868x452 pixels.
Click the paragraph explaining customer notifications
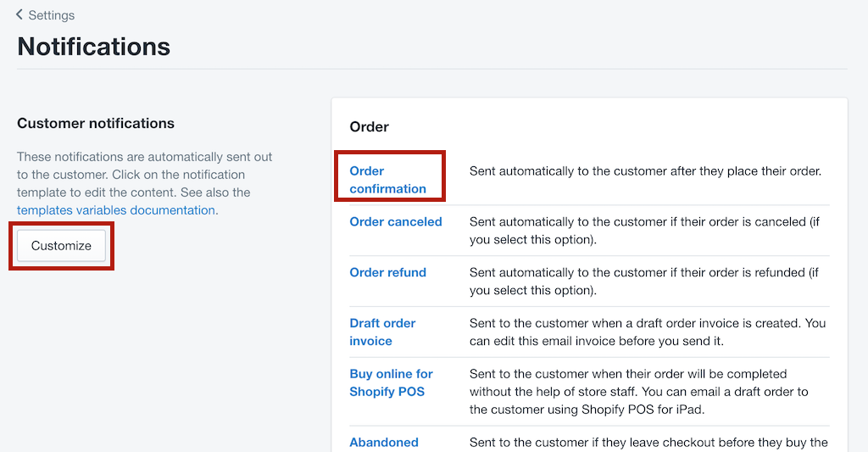[144, 183]
